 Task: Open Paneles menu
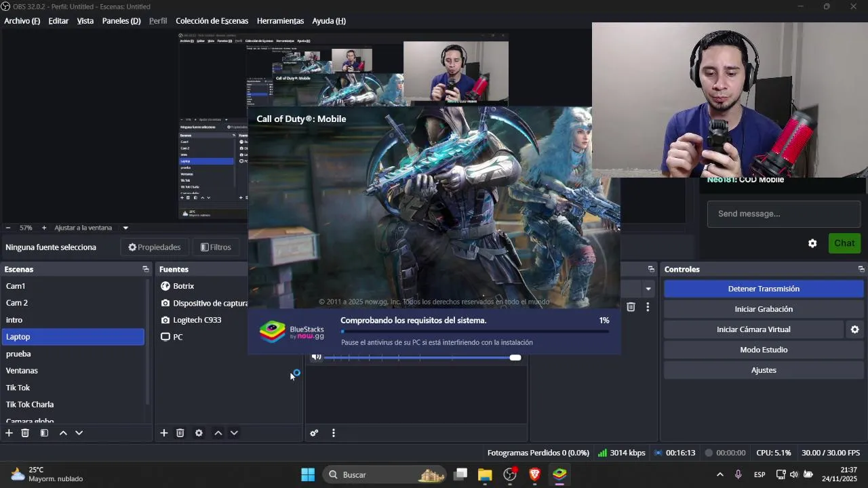coord(121,21)
